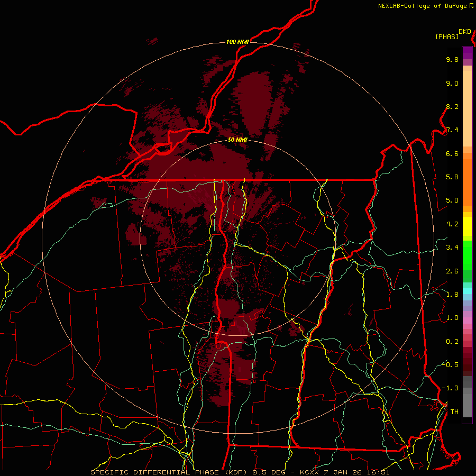Viewport: 476px width, 476px height.
Task: Click the 50 NMI range ring label
Action: (x=237, y=140)
